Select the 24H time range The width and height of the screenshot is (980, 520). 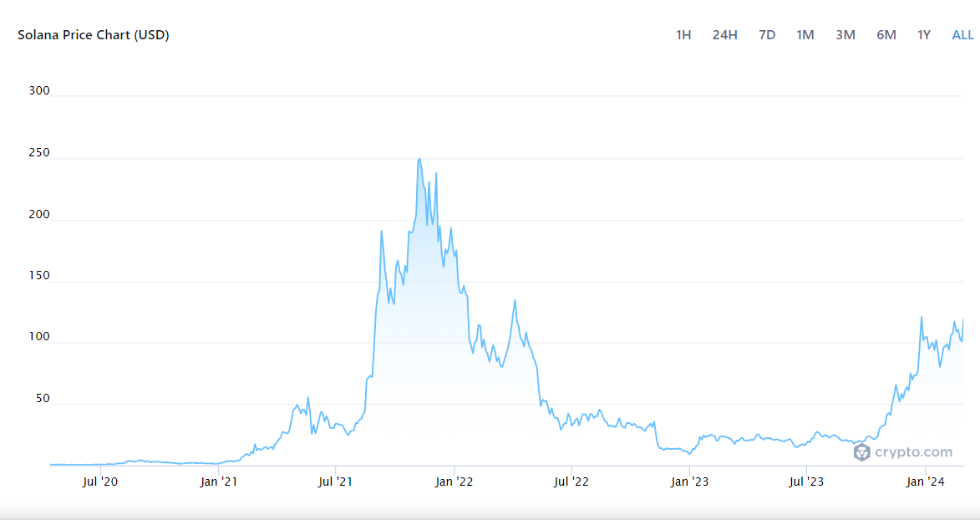724,35
